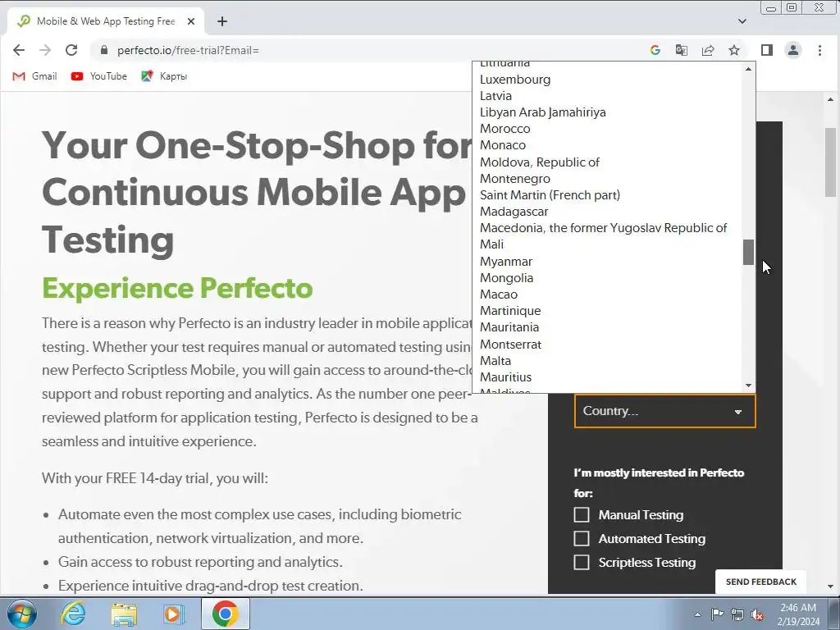Open Windows Media Player from the taskbar
This screenshot has height=630, width=840.
[x=174, y=614]
